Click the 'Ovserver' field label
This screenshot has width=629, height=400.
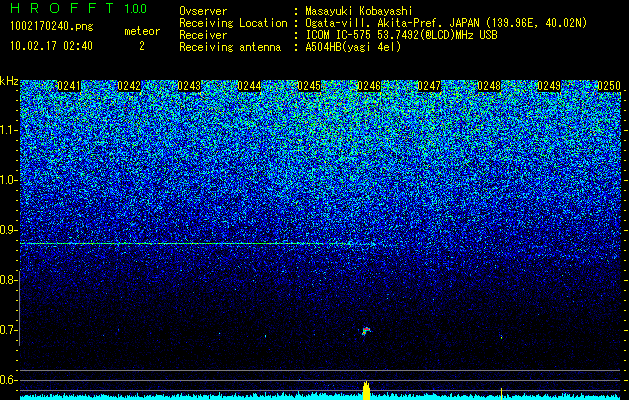203,11
